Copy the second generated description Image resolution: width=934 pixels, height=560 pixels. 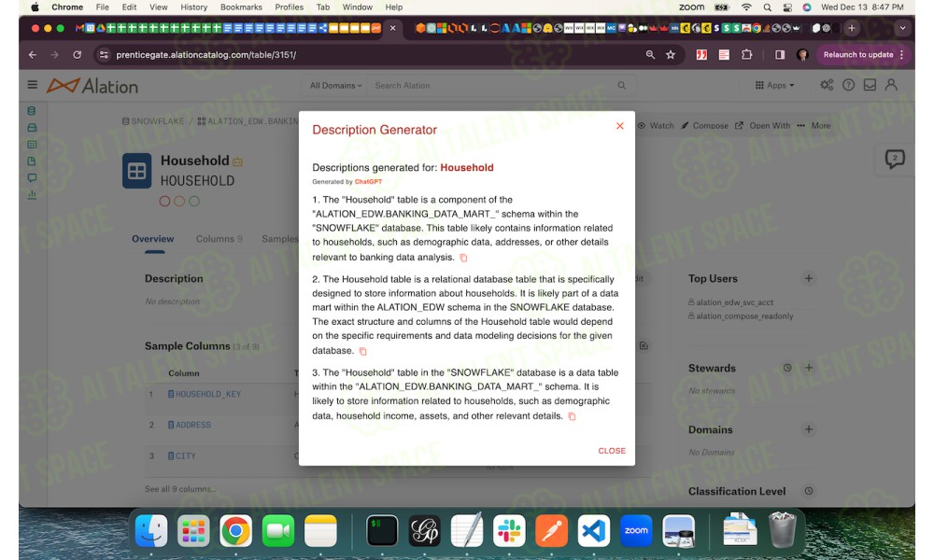(362, 351)
